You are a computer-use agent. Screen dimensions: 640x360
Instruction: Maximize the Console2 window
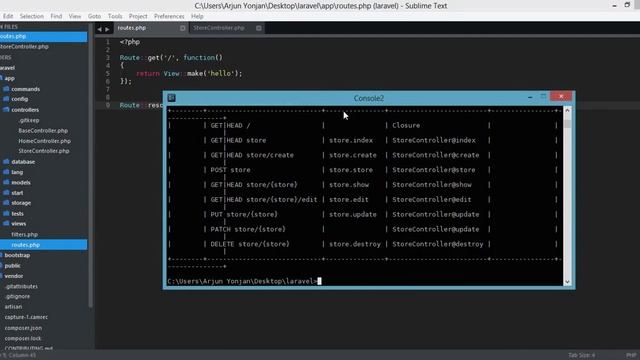pyautogui.click(x=543, y=97)
